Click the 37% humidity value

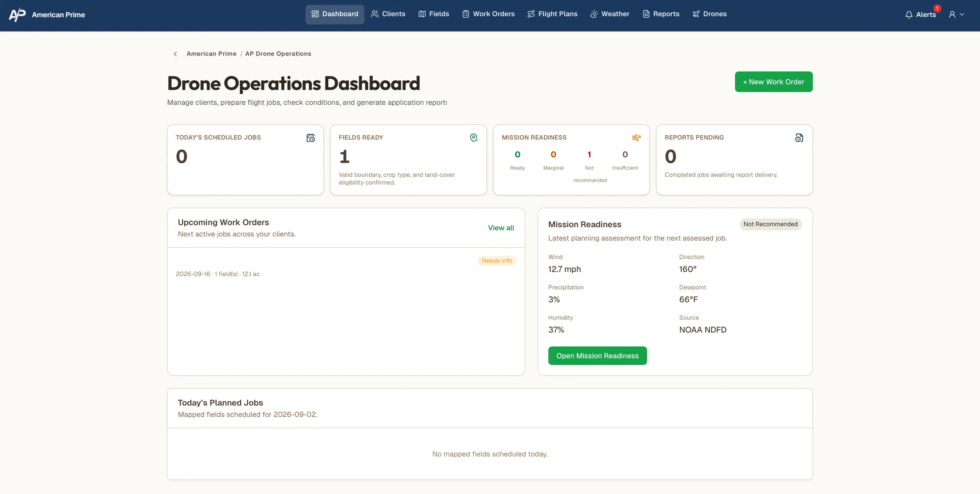click(x=556, y=330)
